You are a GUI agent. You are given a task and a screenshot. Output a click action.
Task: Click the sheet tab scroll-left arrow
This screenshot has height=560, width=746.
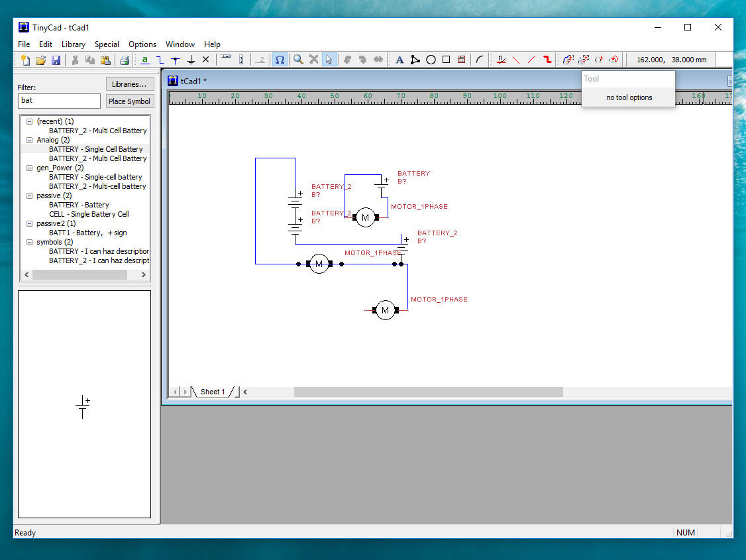[x=176, y=392]
